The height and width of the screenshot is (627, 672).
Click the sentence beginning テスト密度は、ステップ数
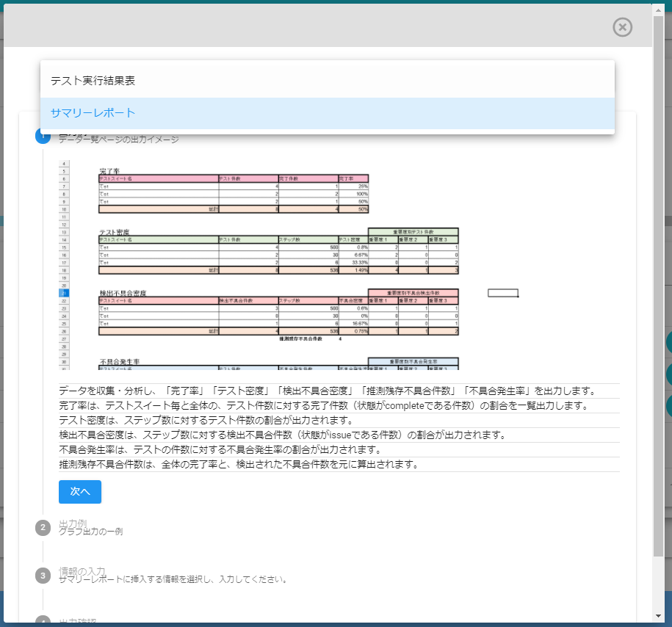pos(206,420)
